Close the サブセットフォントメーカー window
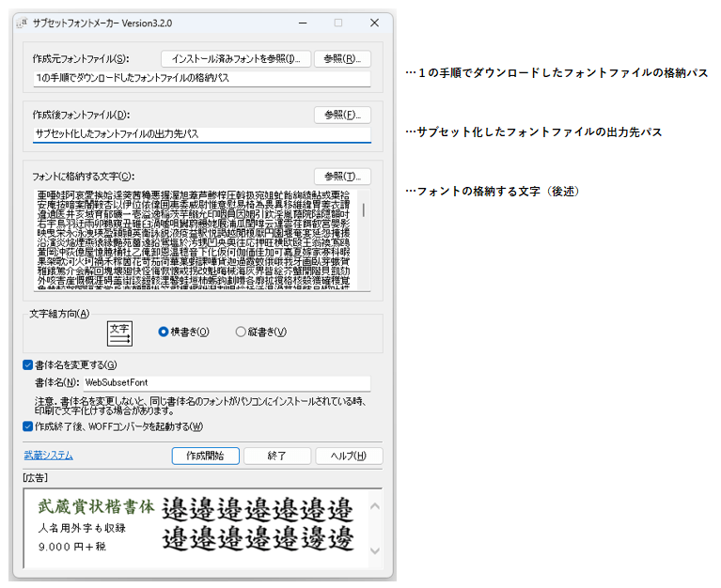 tap(374, 23)
